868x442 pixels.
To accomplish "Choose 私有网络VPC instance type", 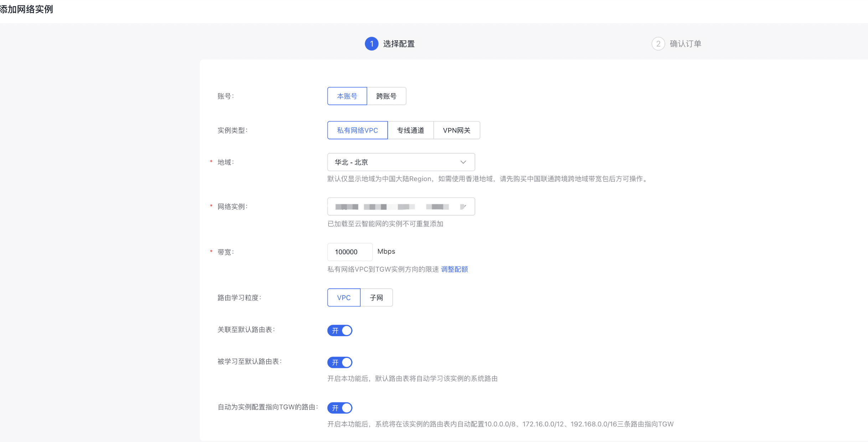I will [357, 130].
